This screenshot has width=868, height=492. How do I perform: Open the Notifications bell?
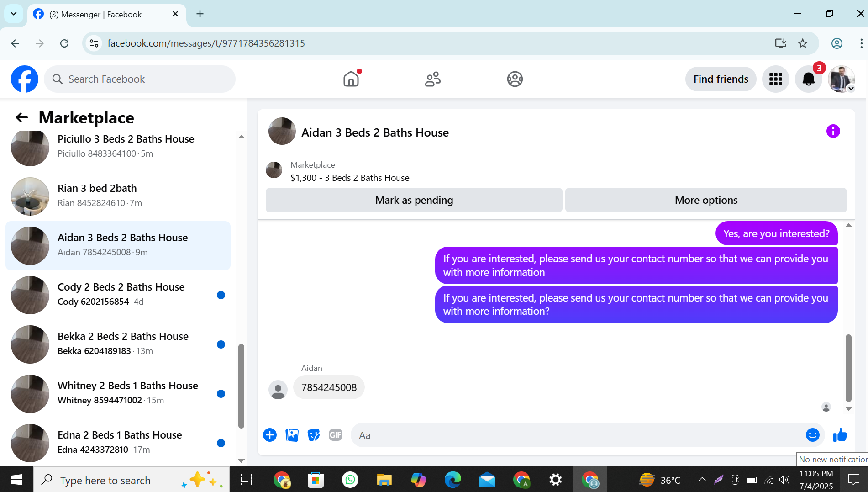tap(808, 79)
